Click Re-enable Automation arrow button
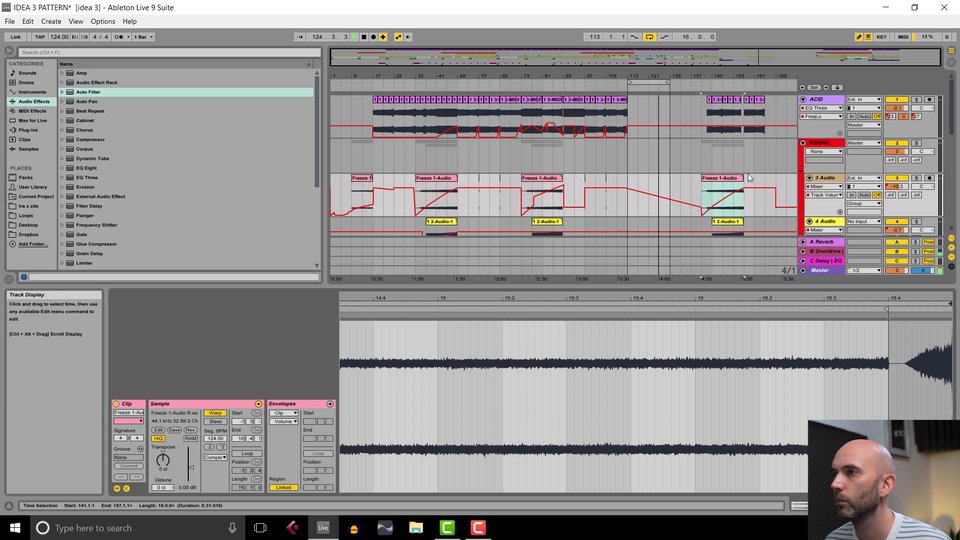 pyautogui.click(x=408, y=37)
